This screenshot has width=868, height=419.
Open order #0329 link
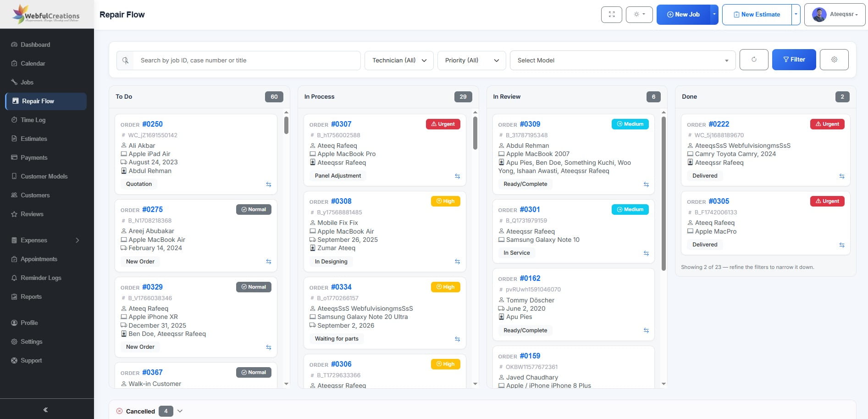click(152, 287)
